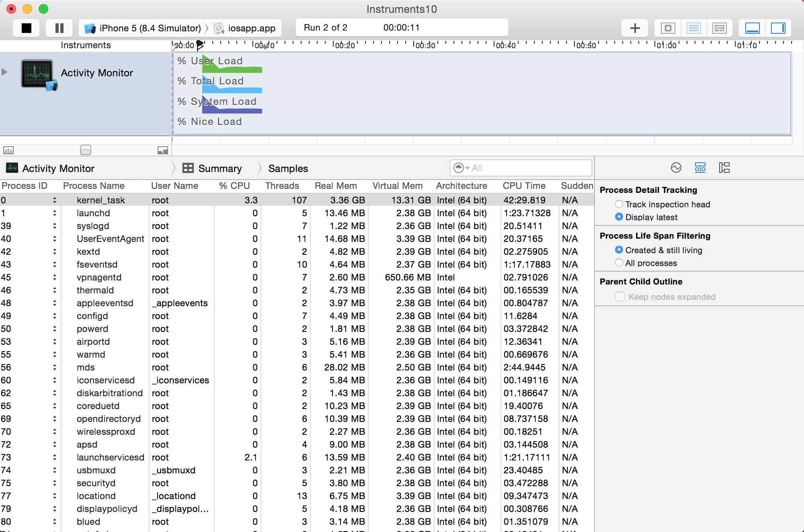Toggle Keep nodes expanded checkbox
The image size is (804, 532).
click(x=620, y=297)
